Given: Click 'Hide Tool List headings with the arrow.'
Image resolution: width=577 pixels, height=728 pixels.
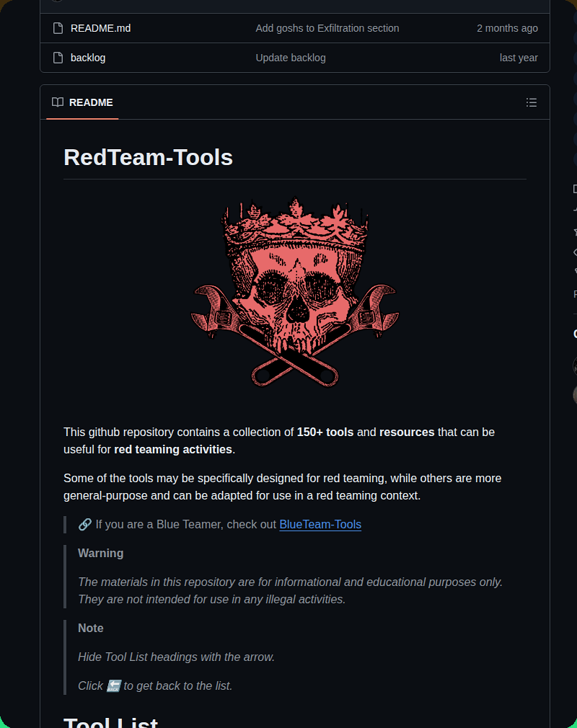Looking at the screenshot, I should click(176, 657).
